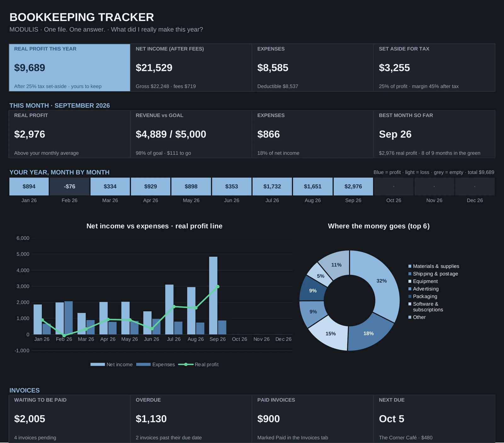
Task: Select the Apr 26 $929 month cell
Action: pyautogui.click(x=151, y=187)
